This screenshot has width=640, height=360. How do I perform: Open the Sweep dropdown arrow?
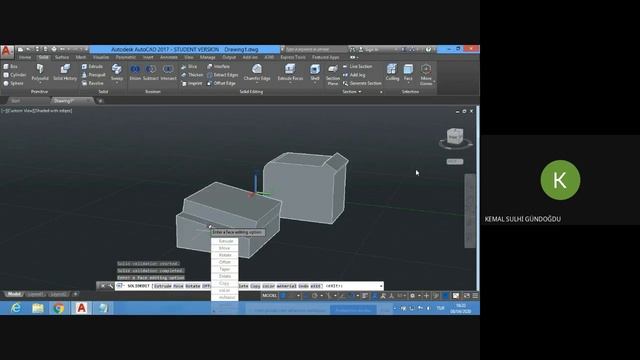click(117, 83)
